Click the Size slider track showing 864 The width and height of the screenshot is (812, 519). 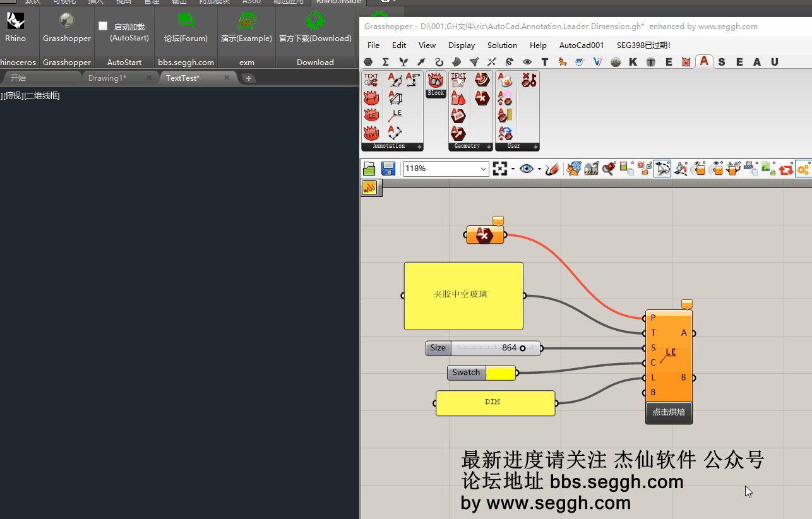pos(496,348)
